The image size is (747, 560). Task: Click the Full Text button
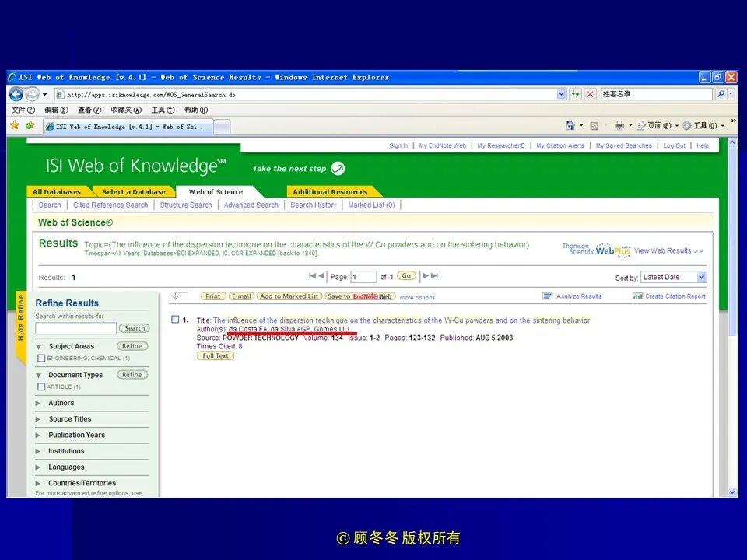[216, 355]
